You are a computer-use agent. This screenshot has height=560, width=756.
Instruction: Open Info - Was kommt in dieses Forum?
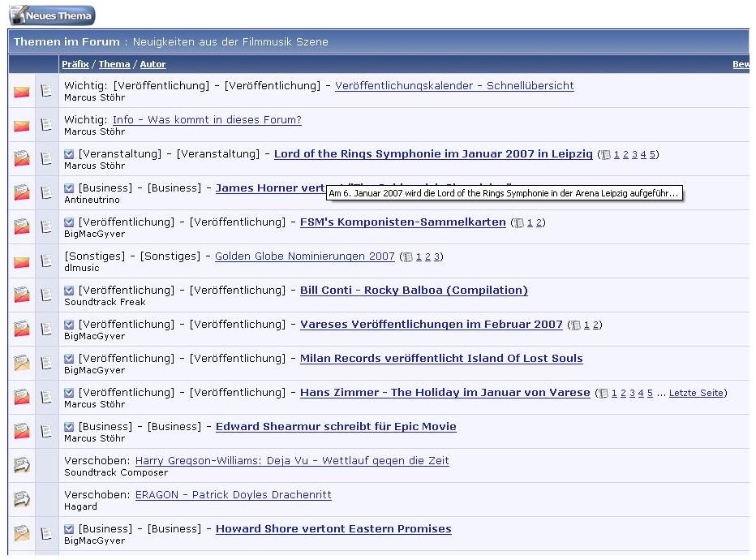click(207, 120)
